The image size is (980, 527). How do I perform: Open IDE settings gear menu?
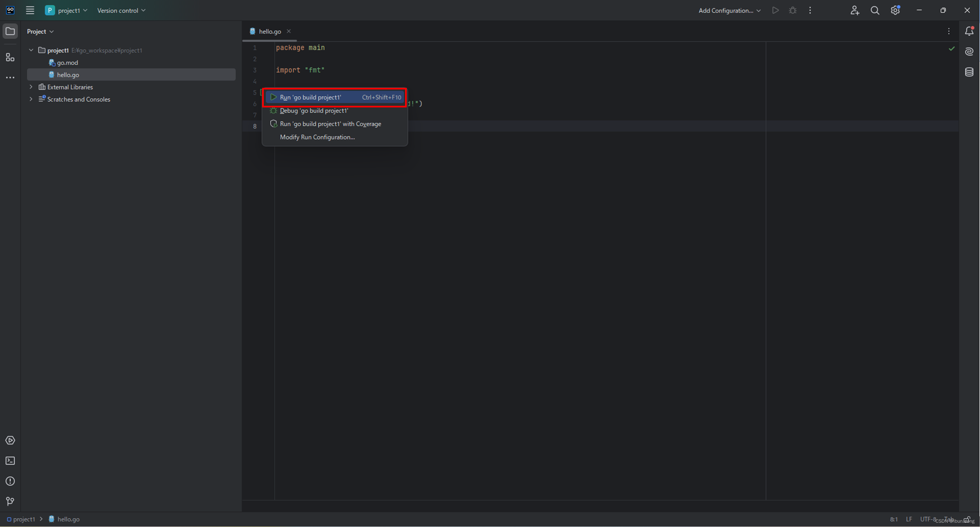coord(895,10)
